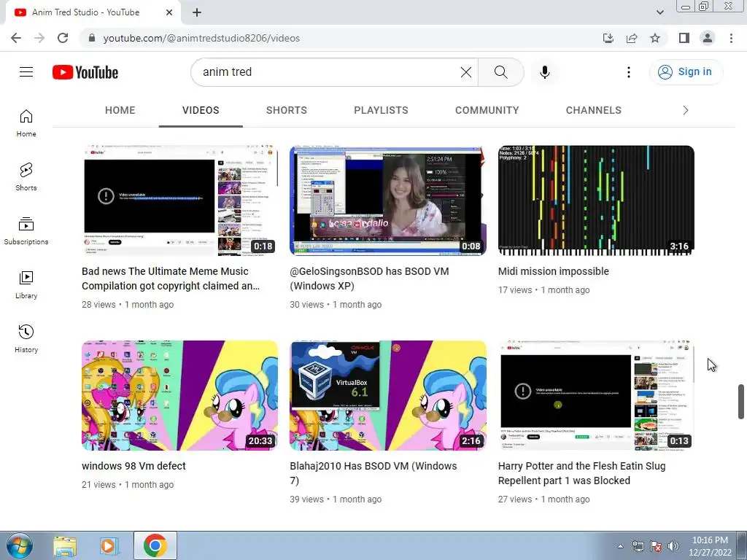Toggle the browser side panel
747x560 pixels.
[684, 38]
